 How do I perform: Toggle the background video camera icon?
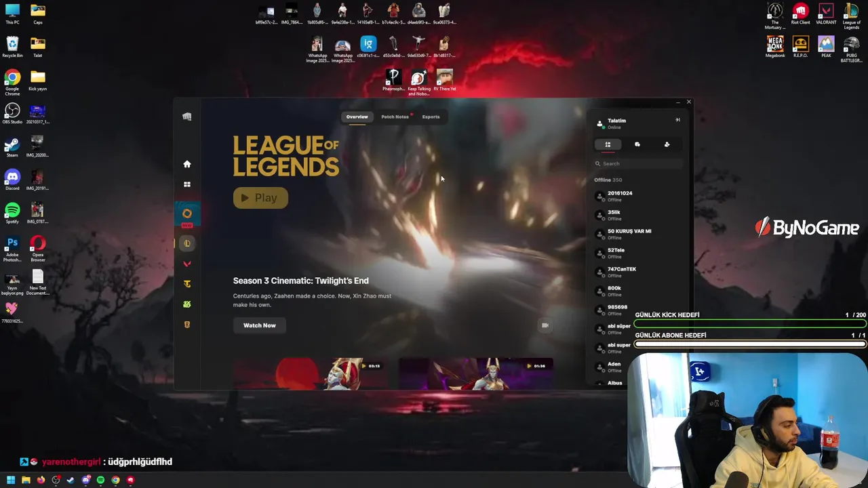(545, 325)
